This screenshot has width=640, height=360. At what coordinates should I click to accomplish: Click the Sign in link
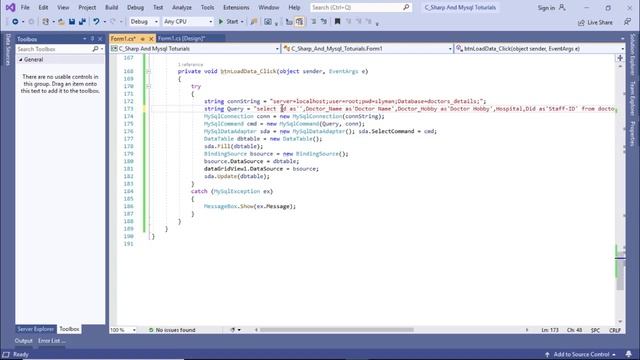(546, 8)
